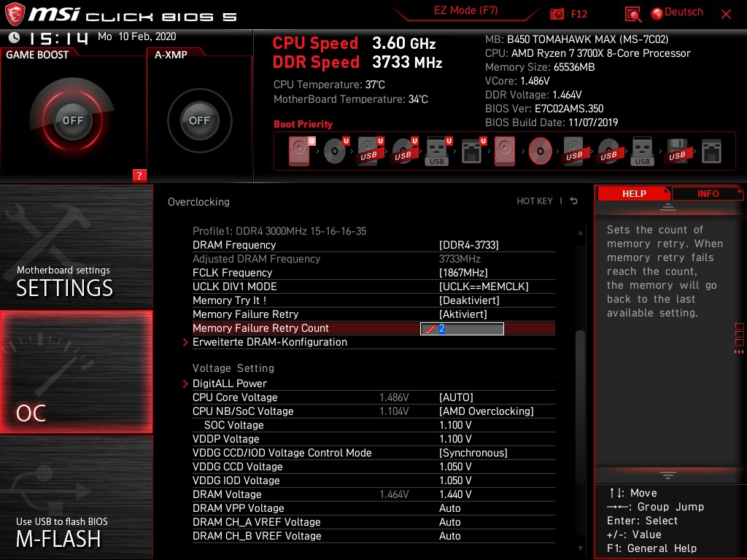The height and width of the screenshot is (560, 747).
Task: Click the red optical disc boot icon
Action: tap(538, 150)
